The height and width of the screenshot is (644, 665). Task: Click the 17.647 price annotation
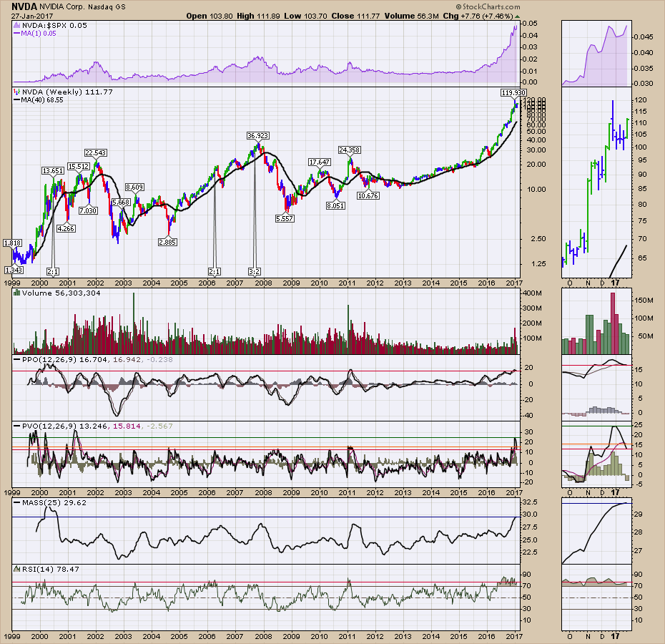tap(320, 162)
